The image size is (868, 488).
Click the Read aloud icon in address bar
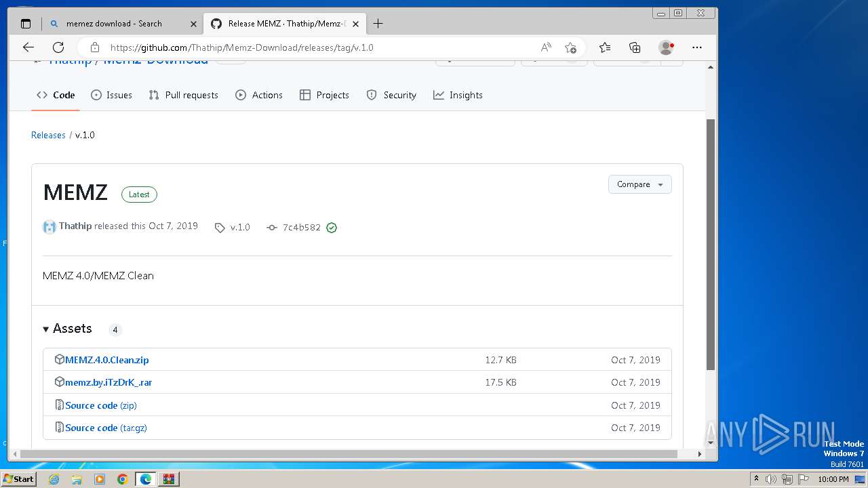(x=546, y=47)
